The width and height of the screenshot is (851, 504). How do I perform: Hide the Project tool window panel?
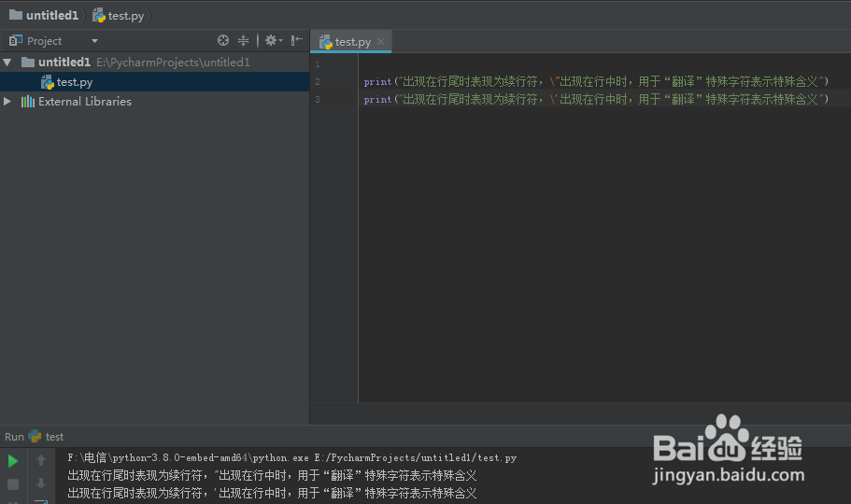point(296,40)
